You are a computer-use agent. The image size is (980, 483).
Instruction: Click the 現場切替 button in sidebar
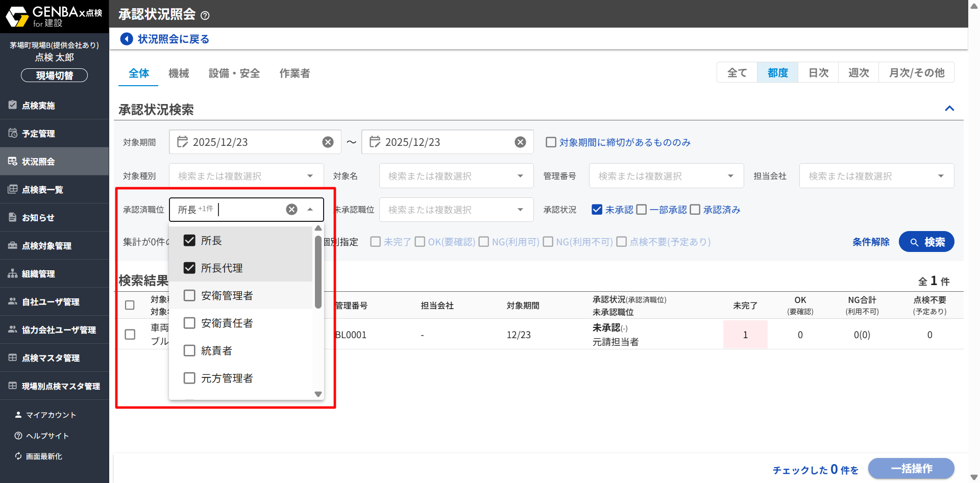point(54,75)
